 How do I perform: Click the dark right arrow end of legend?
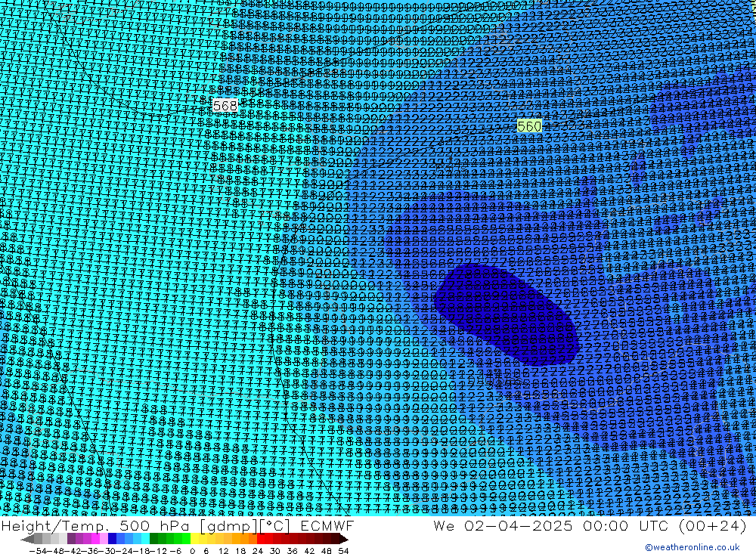343,539
